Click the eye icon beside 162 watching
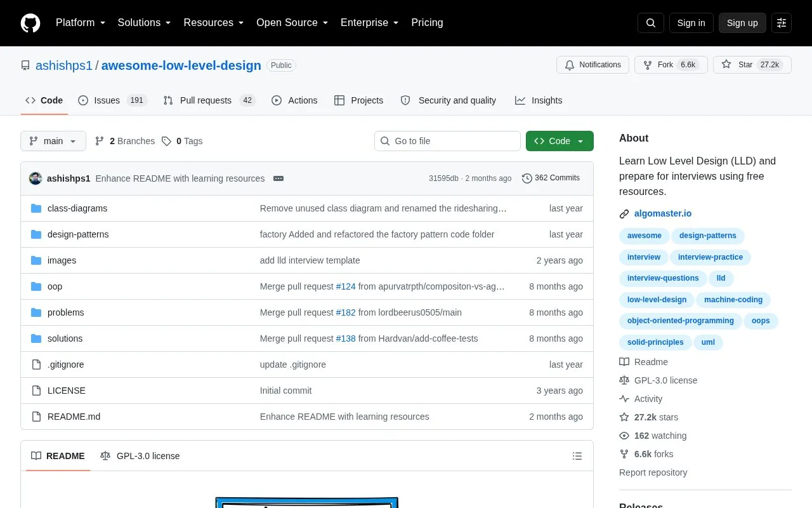This screenshot has width=812, height=508. (x=624, y=436)
